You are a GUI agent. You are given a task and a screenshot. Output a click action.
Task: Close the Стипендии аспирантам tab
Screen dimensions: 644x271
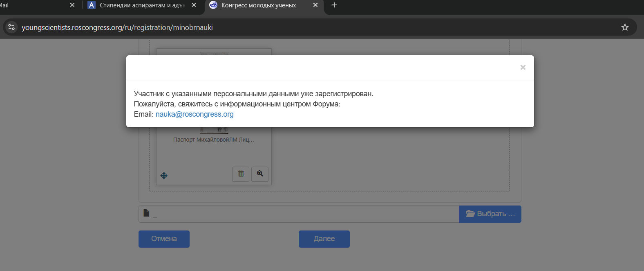point(194,5)
